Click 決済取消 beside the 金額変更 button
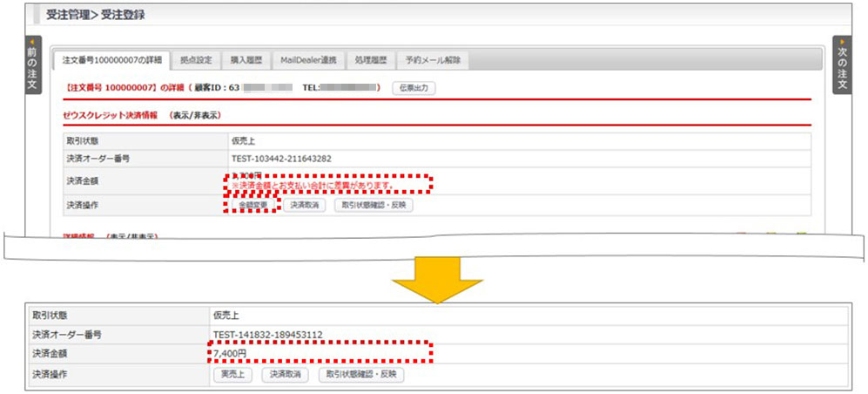868x394 pixels. (305, 205)
